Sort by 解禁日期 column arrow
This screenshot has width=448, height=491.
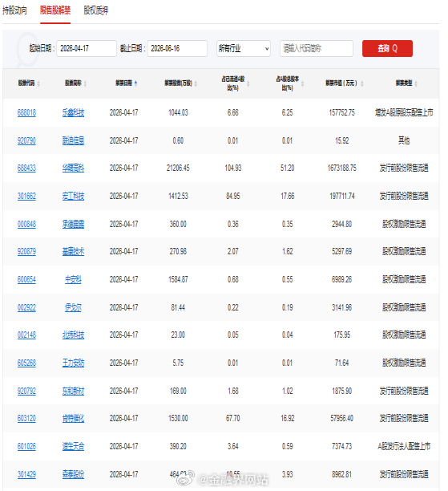click(135, 83)
